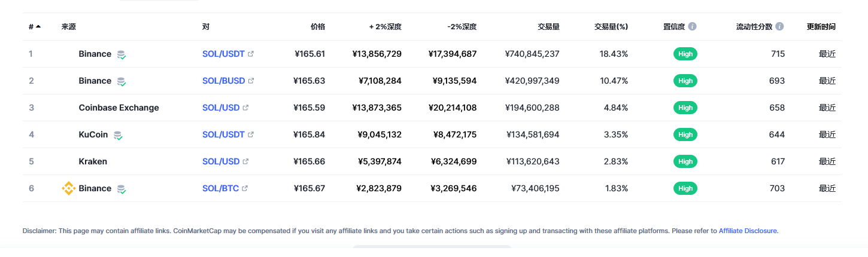Click the reserves icon beside Binance SOL/BTC row

point(122,189)
